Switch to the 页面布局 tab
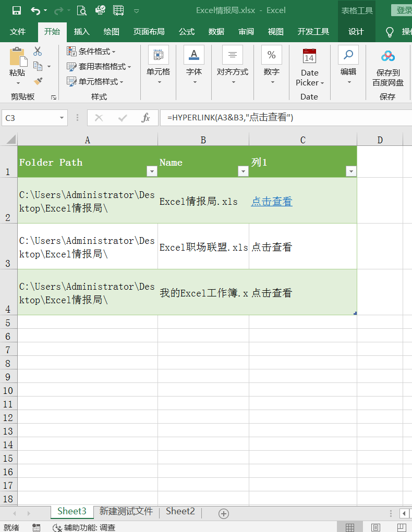Screen dimensions: 412x532 [x=149, y=32]
